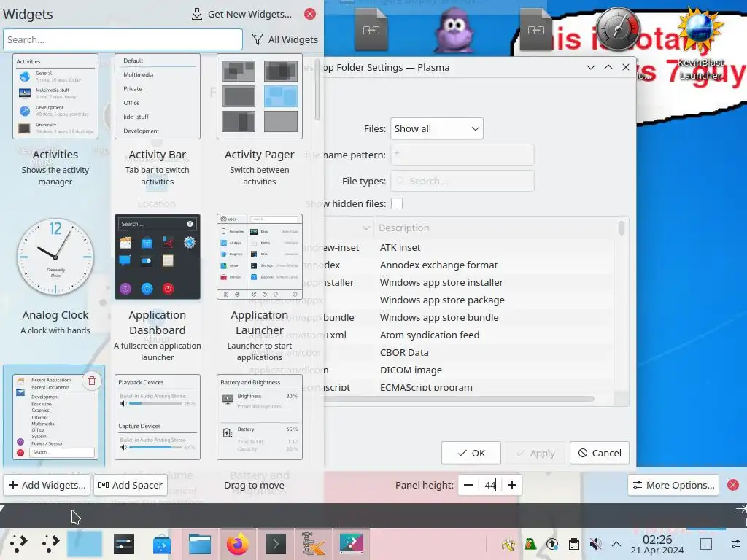Click the panel edit mode sliders icon
The image size is (747, 560).
click(x=735, y=543)
